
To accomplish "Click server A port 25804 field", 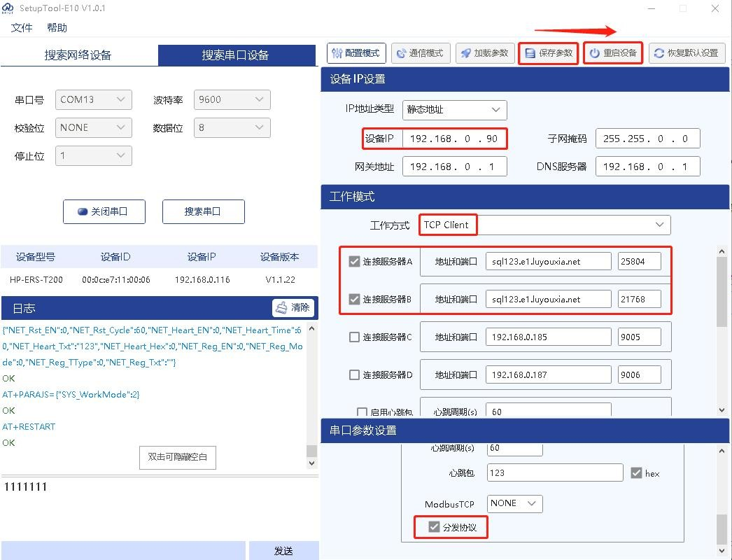I will click(639, 262).
